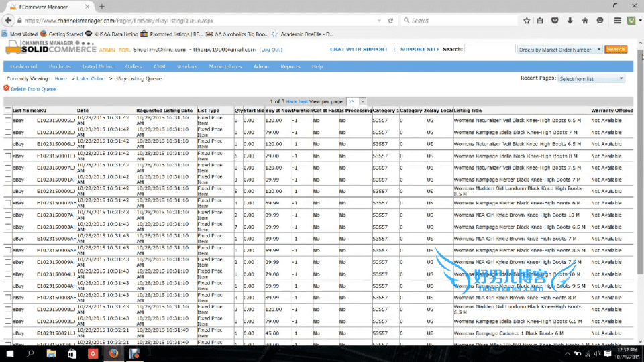Screen dimensions: 644x362
Task: Click the Chat With Support link
Action: coord(358,49)
